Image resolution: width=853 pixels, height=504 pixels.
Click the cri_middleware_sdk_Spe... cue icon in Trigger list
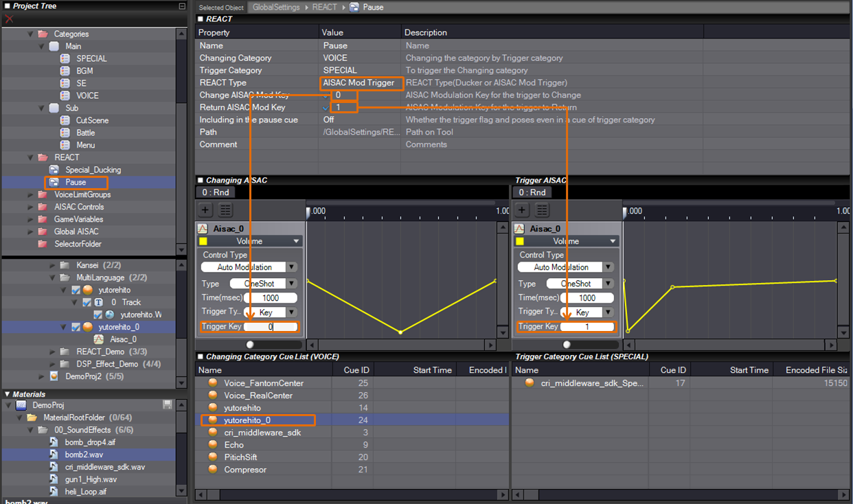530,383
